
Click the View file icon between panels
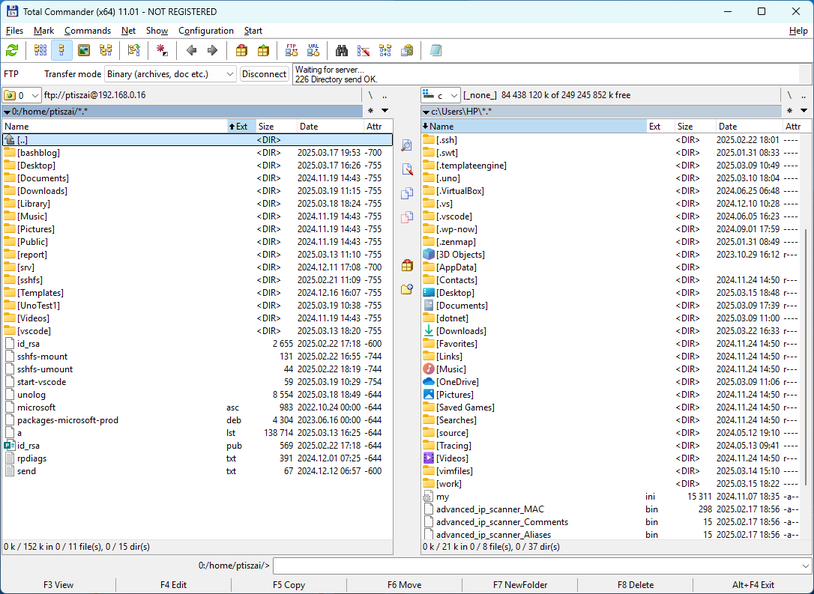pyautogui.click(x=407, y=145)
